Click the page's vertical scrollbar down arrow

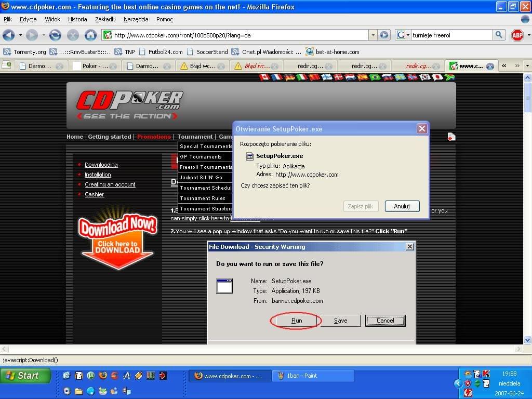coord(527,340)
